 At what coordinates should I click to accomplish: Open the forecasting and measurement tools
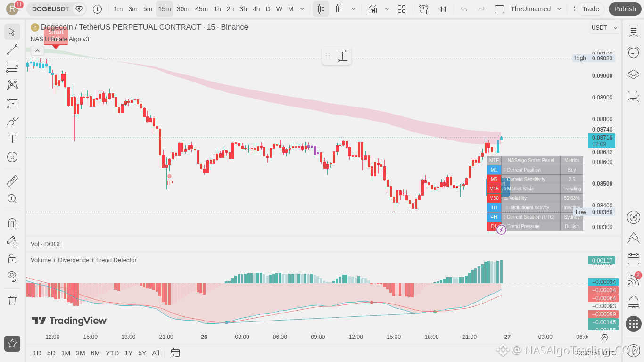[12, 103]
